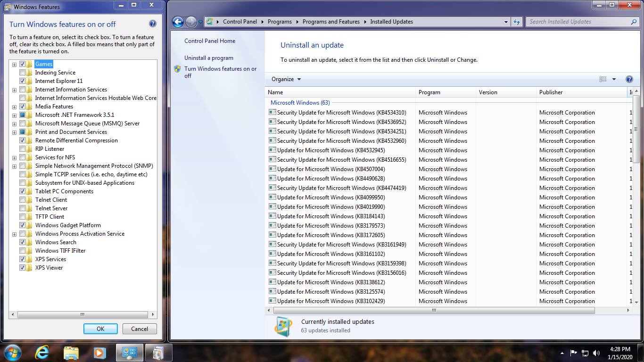
Task: Expand the Internet Information Services node
Action: [14, 90]
